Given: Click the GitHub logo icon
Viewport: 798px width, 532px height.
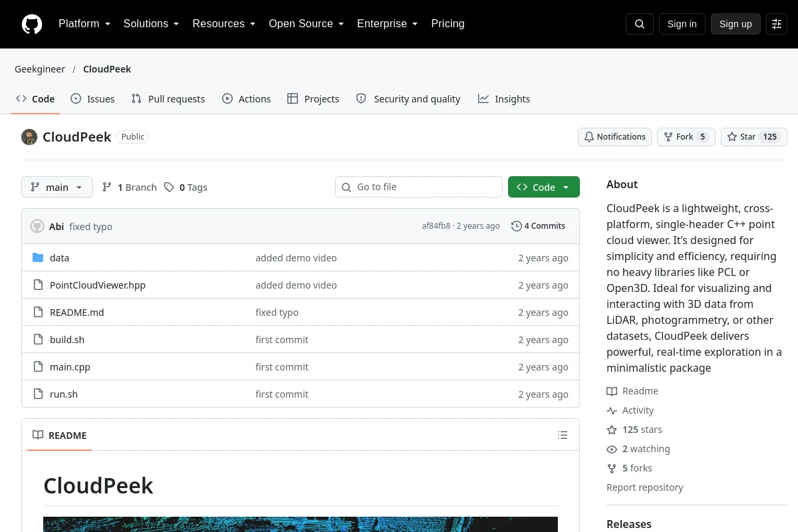Looking at the screenshot, I should pos(32,24).
